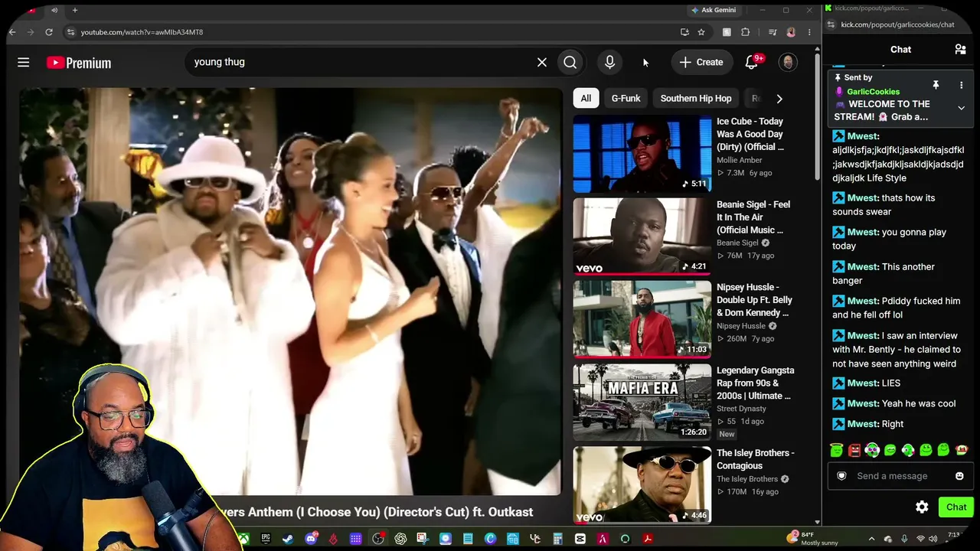Click the youtube.com address bar
The height and width of the screenshot is (551, 980).
coord(367,32)
